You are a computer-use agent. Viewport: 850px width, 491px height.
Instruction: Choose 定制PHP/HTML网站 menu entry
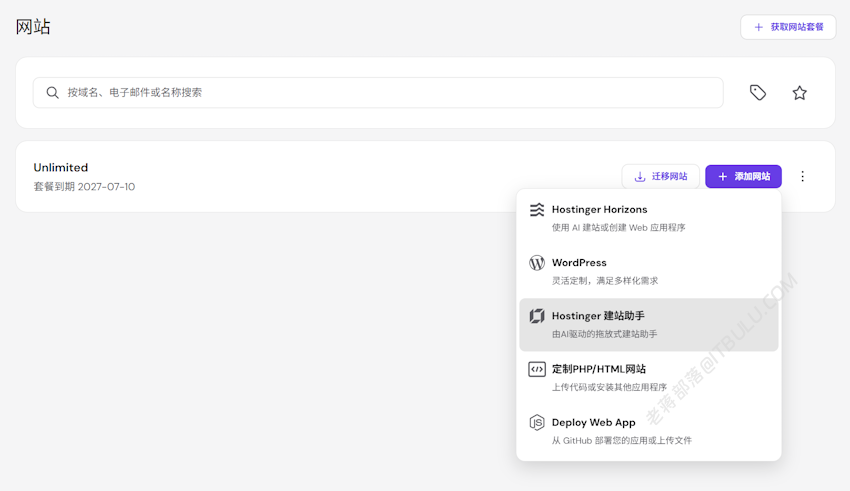(649, 378)
